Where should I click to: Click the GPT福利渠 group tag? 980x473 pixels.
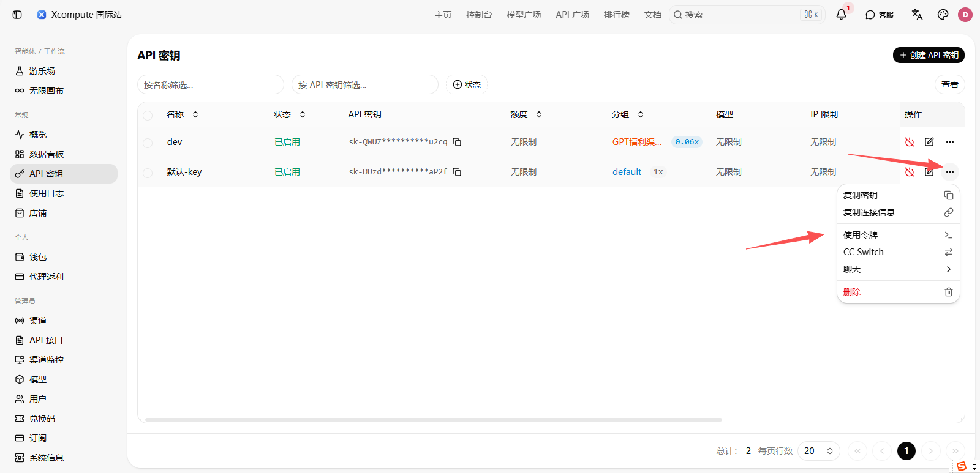(x=637, y=142)
